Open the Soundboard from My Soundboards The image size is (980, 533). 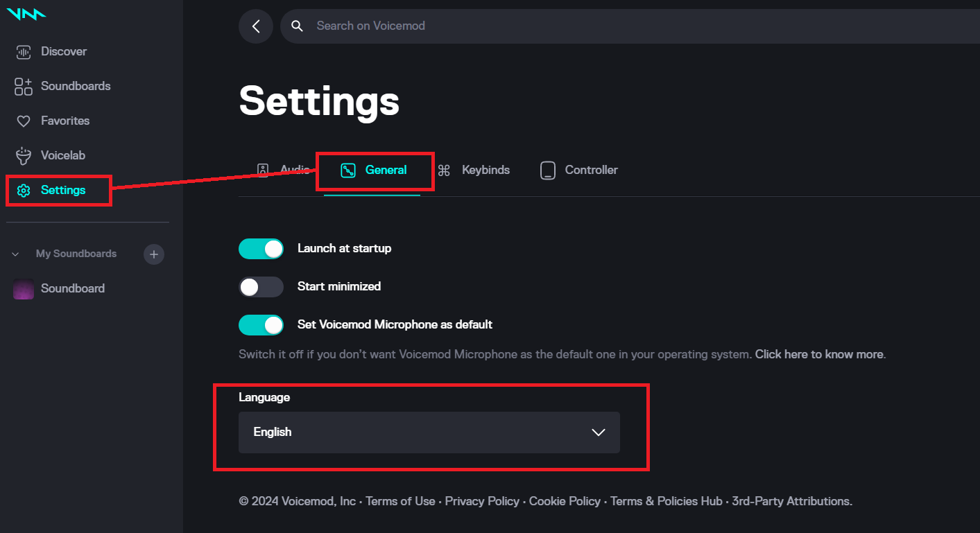73,288
